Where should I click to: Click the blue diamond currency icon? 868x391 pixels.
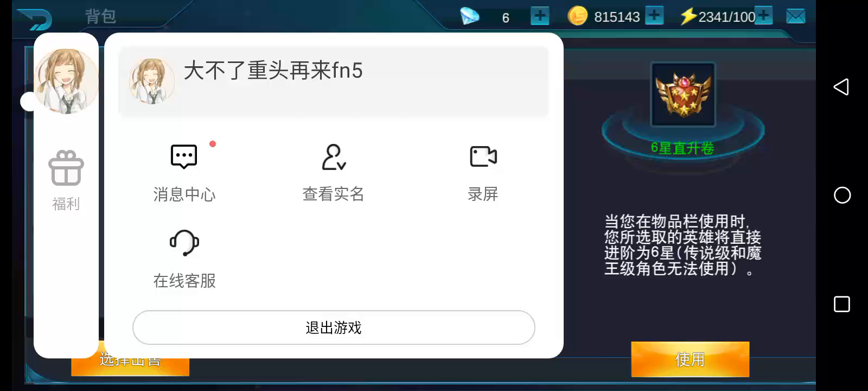469,16
